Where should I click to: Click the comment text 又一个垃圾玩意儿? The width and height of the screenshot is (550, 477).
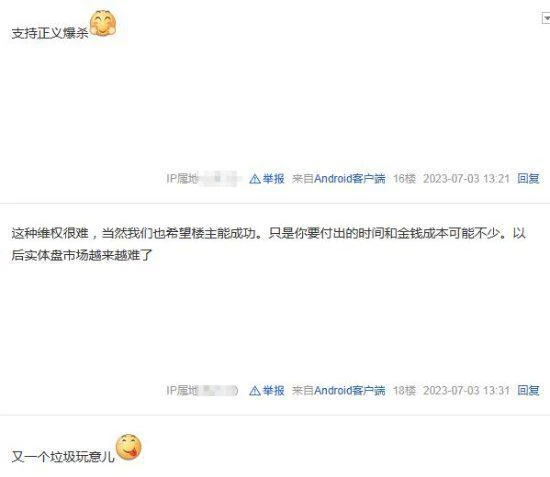[63, 457]
